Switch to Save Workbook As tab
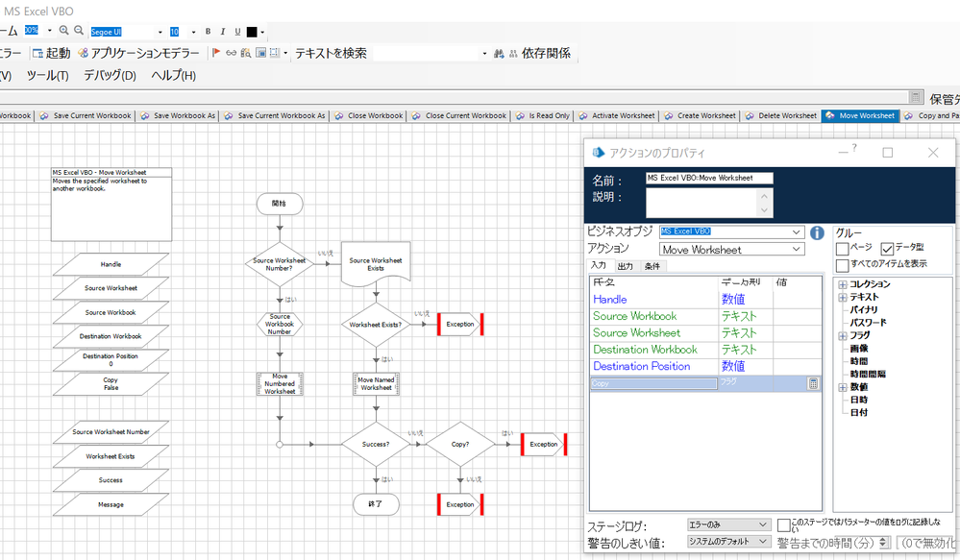 [x=178, y=115]
